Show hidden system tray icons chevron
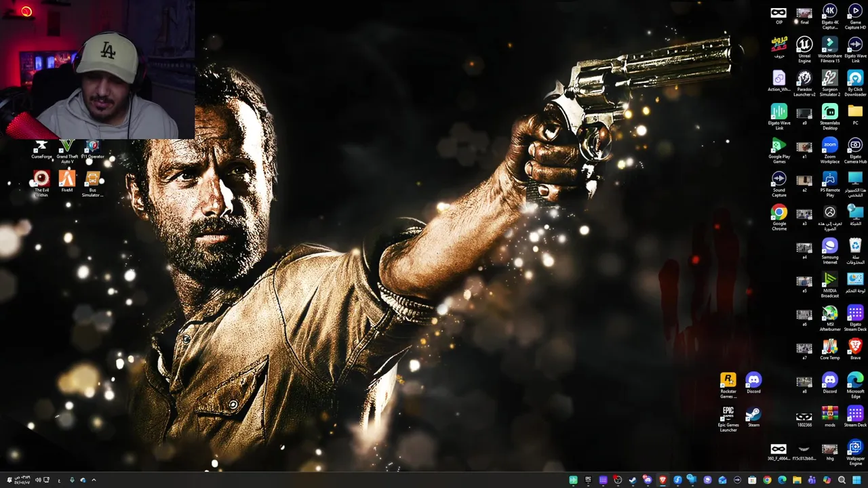Image resolution: width=868 pixels, height=488 pixels. pos(94,480)
